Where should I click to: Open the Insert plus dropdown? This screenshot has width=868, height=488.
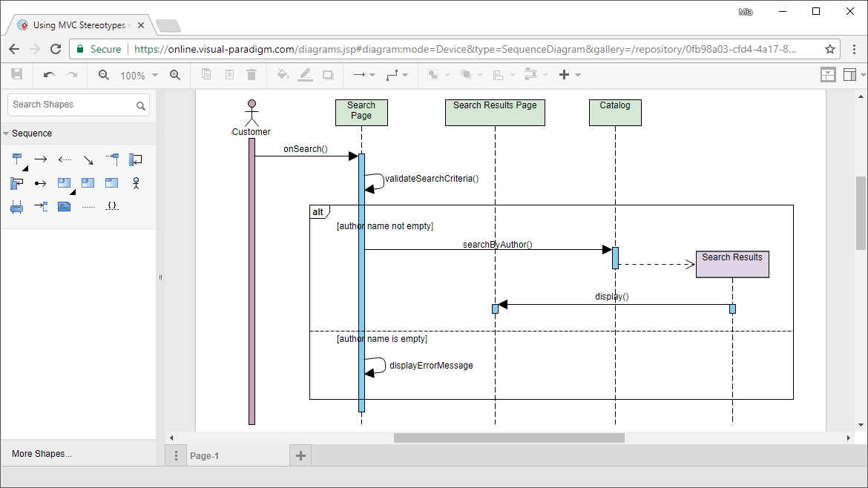(569, 75)
